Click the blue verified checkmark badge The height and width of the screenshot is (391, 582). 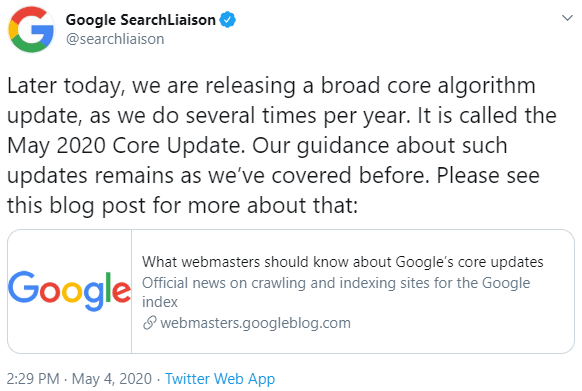click(228, 20)
